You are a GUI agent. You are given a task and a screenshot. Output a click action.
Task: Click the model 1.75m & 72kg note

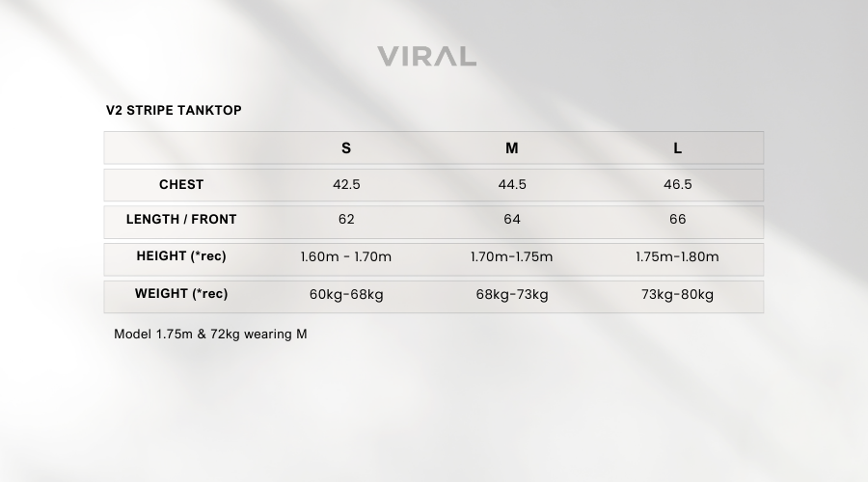pos(210,335)
